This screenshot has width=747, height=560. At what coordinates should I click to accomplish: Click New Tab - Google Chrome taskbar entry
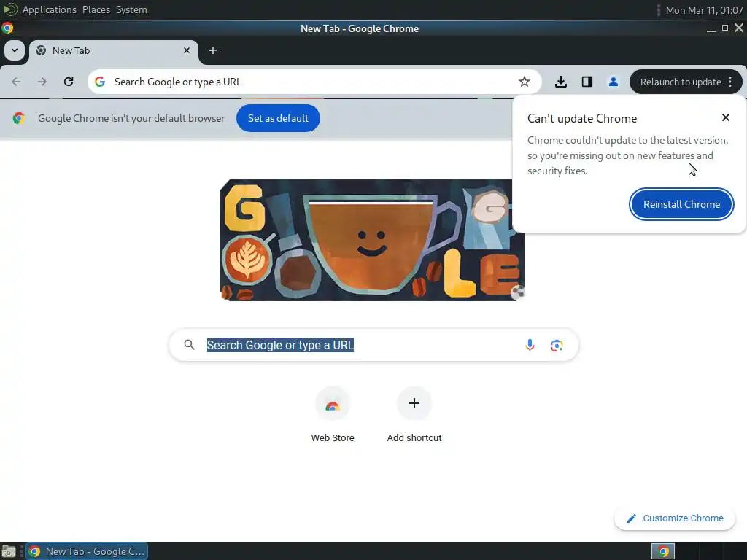pos(86,551)
